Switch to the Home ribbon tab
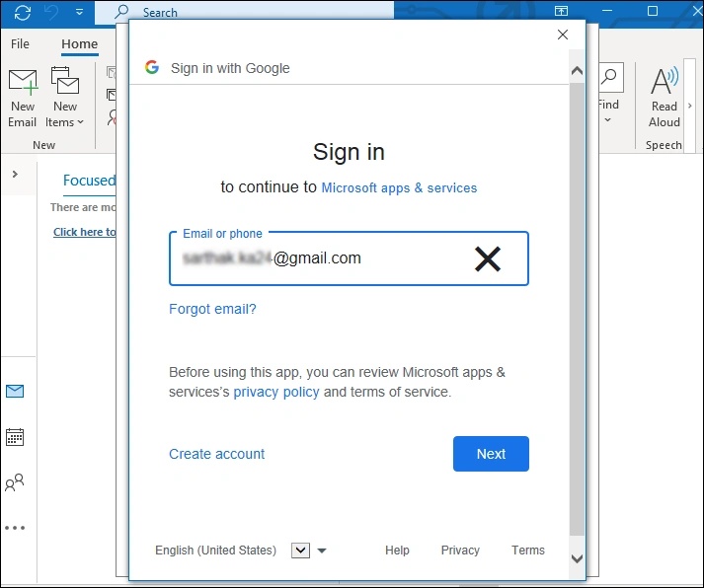The height and width of the screenshot is (588, 704). tap(79, 44)
